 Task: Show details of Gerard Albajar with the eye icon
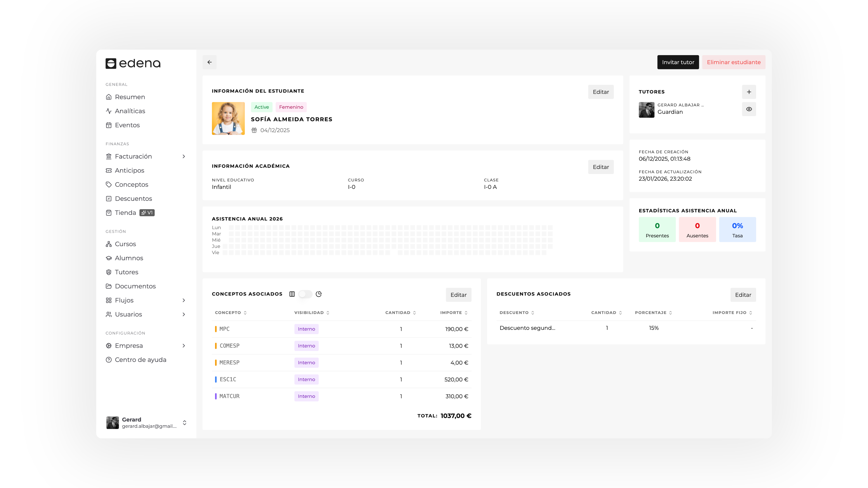pos(749,109)
